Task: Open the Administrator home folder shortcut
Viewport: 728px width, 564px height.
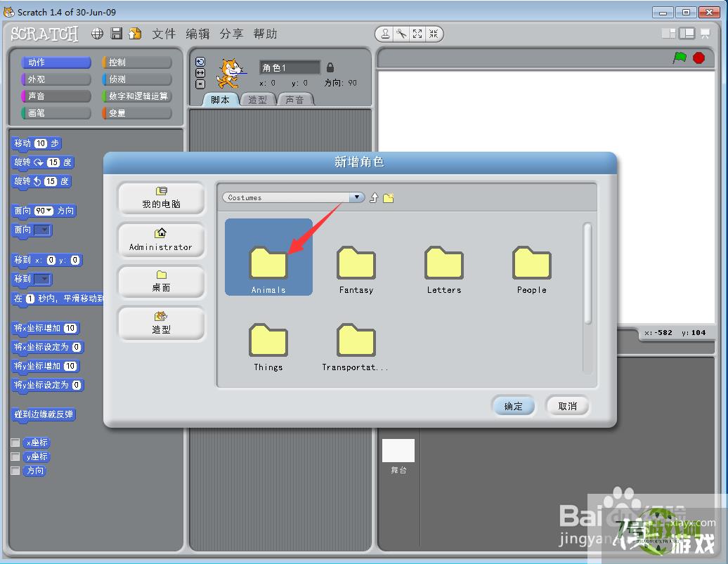Action: click(x=161, y=240)
